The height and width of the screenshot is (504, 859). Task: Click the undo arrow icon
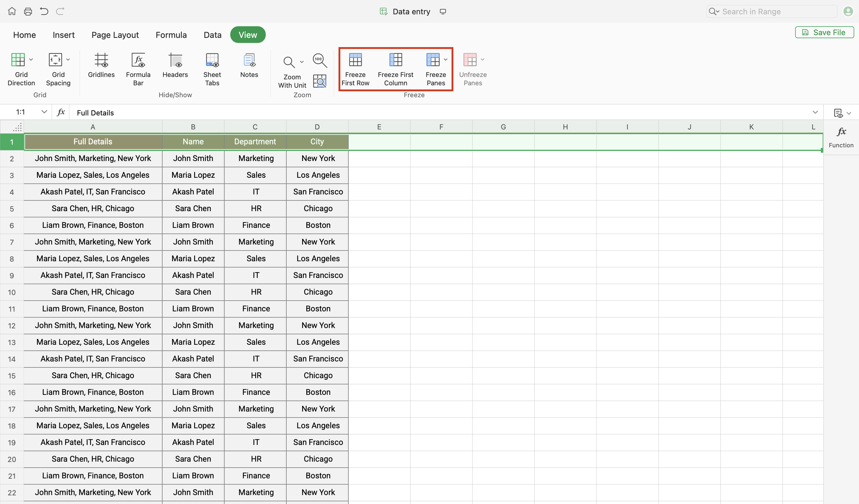coord(44,12)
